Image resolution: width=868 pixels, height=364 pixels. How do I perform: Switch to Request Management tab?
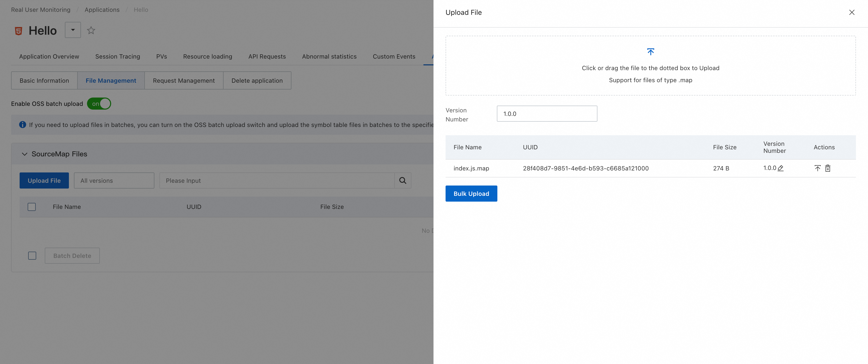(x=184, y=80)
